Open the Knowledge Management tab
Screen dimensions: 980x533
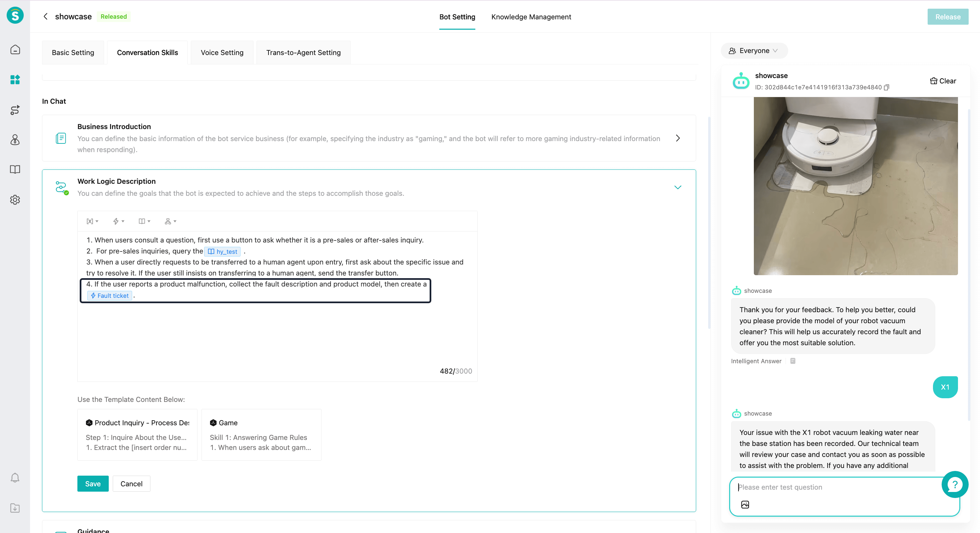coord(531,17)
